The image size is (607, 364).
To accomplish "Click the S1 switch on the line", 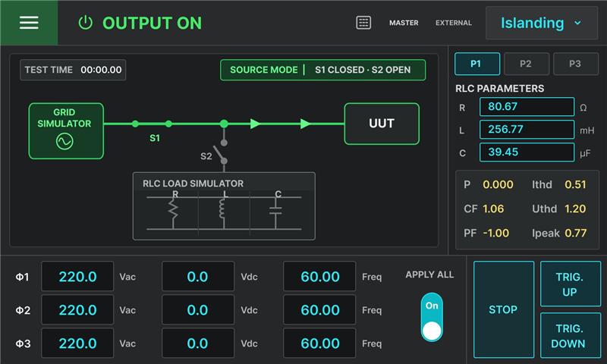I will coord(152,124).
